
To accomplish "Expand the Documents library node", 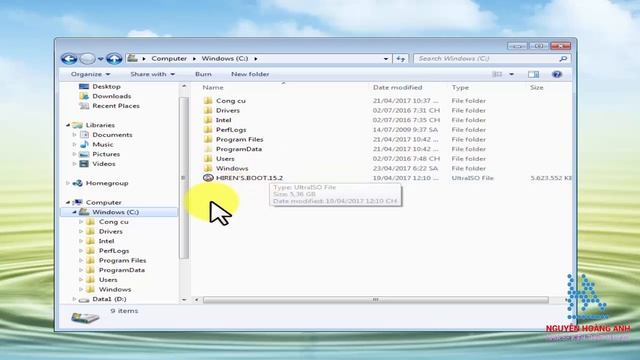I will pos(74,135).
